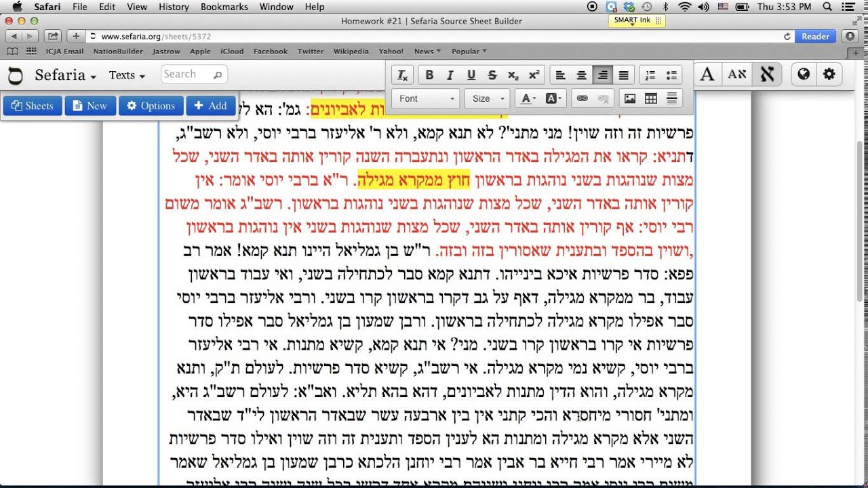Expand Popular bookmarks folder

pos(469,52)
